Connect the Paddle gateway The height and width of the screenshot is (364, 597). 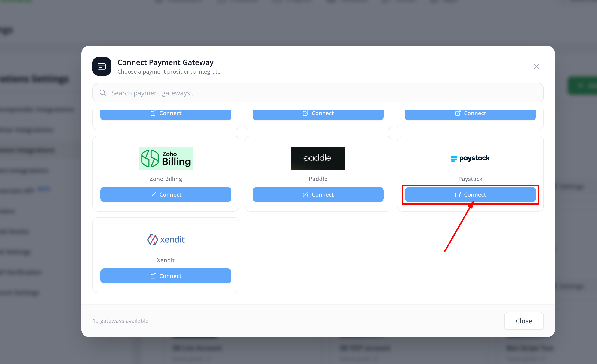click(318, 194)
